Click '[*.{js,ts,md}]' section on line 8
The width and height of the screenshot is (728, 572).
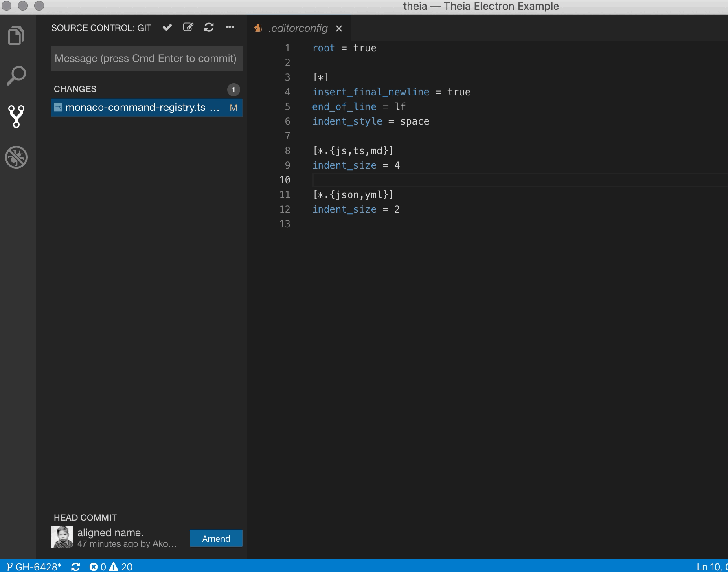tap(353, 151)
